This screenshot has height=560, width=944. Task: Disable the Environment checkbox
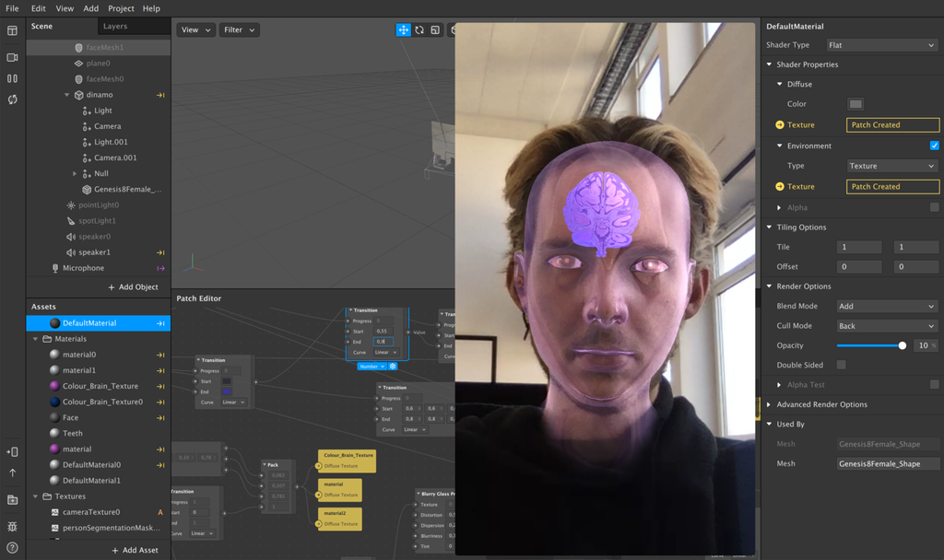pos(933,145)
